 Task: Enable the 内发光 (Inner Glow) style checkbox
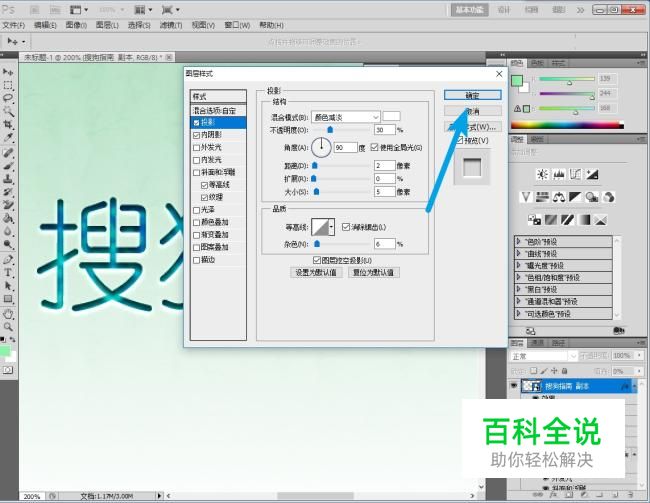196,160
